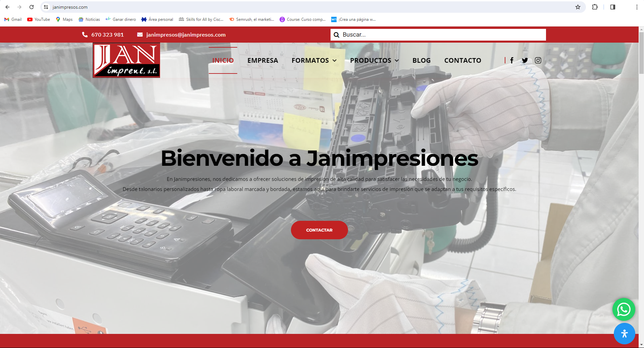Open the Gmail bookmark
The height and width of the screenshot is (348, 644).
point(13,19)
